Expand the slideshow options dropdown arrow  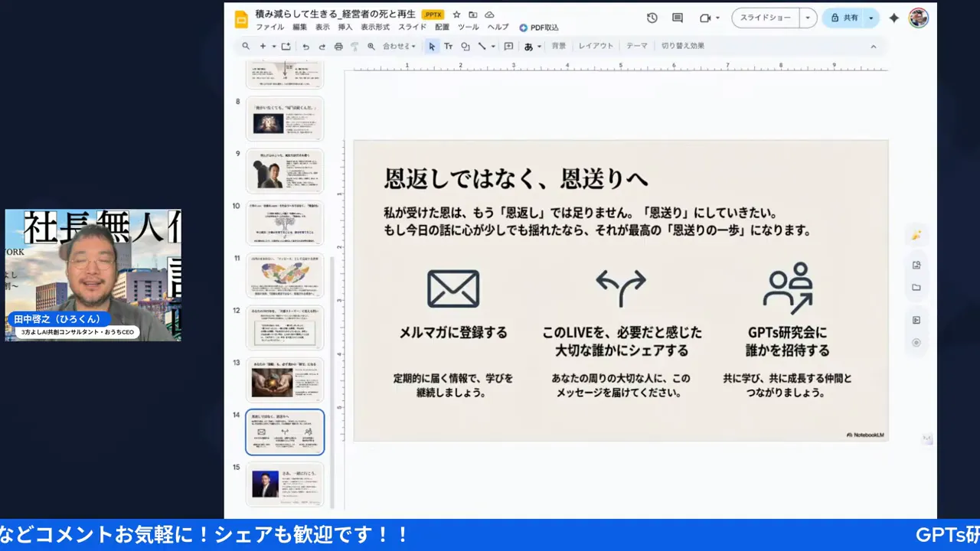pyautogui.click(x=808, y=18)
